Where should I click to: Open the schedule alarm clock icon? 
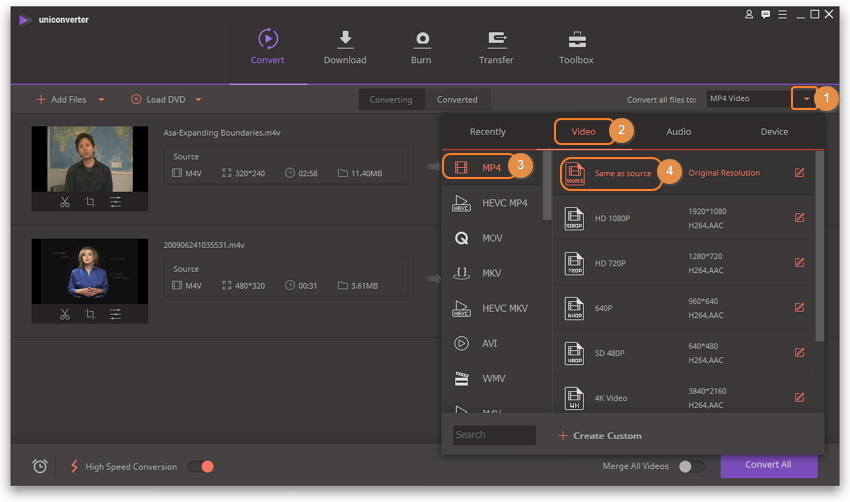(x=40, y=466)
